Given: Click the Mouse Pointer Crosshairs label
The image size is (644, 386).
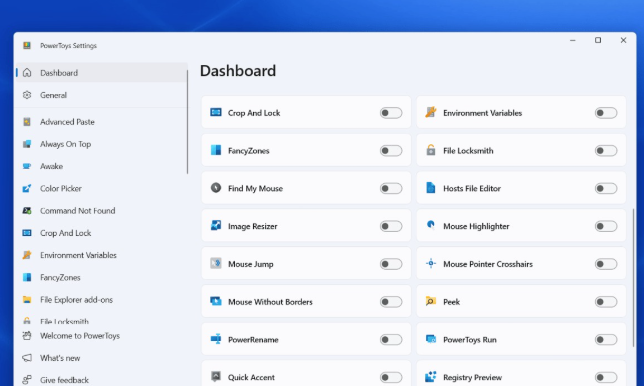Looking at the screenshot, I should (x=488, y=264).
